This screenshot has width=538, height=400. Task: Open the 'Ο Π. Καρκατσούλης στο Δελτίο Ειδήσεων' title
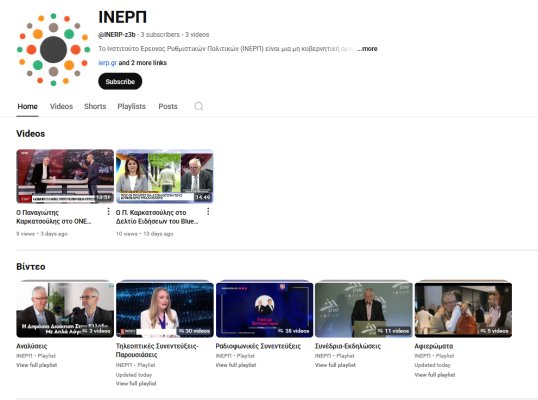tap(157, 217)
